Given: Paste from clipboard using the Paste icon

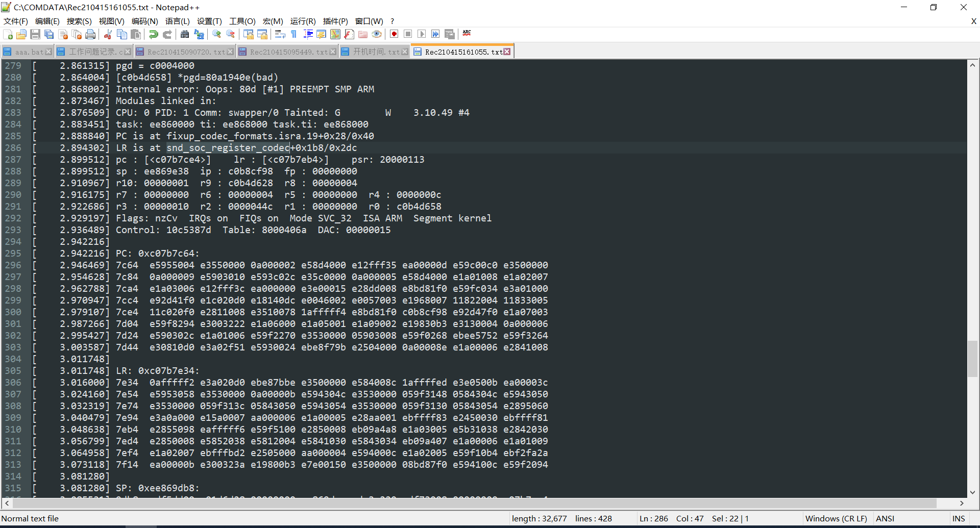Looking at the screenshot, I should pyautogui.click(x=135, y=34).
